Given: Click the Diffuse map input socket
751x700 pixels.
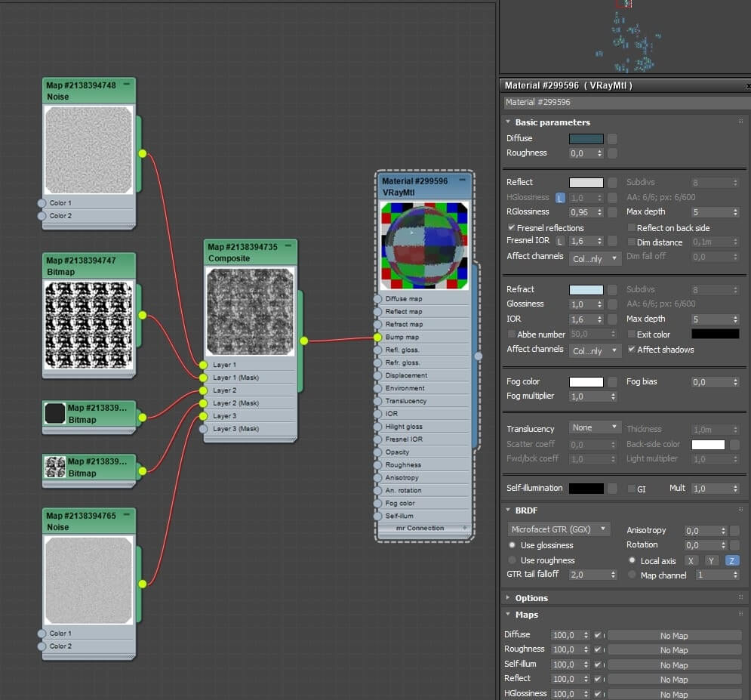Looking at the screenshot, I should (377, 299).
